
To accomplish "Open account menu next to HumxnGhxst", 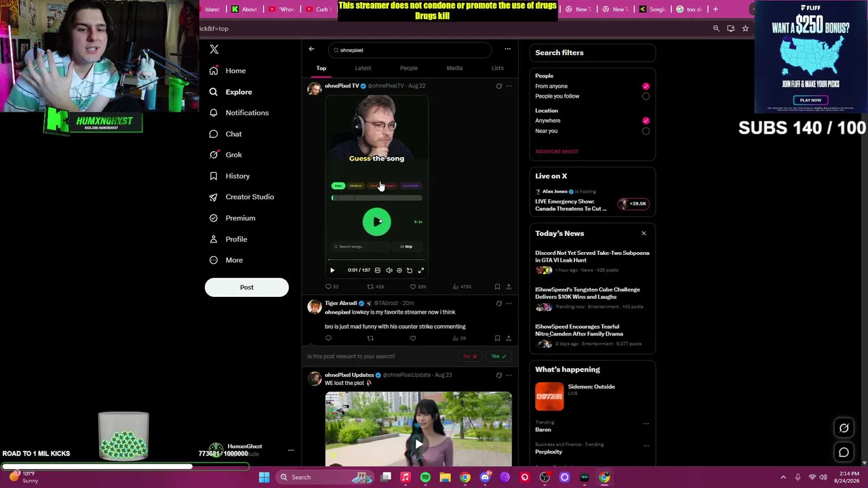I will coord(291,450).
